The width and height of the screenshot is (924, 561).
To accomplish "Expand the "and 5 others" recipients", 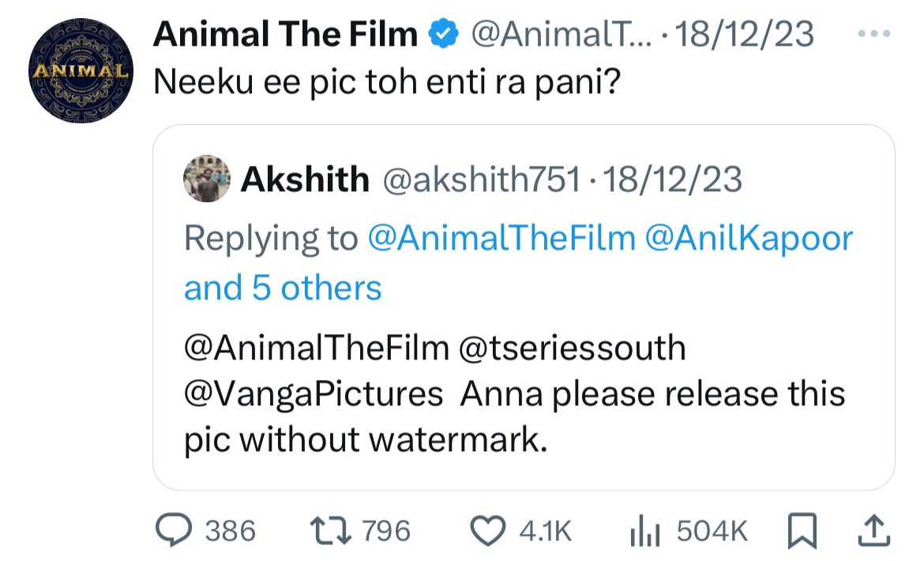I will 283,288.
